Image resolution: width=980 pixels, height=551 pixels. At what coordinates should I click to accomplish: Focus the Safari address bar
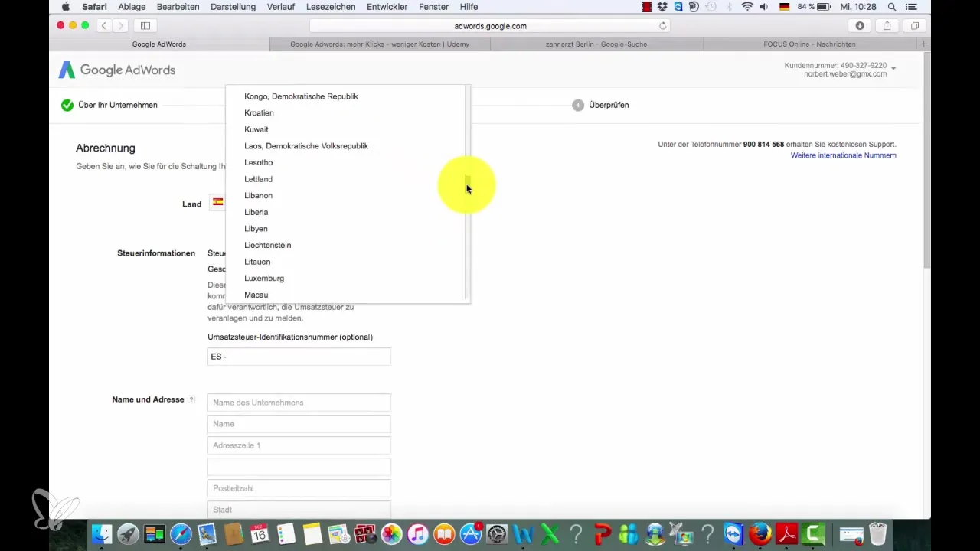tap(490, 25)
